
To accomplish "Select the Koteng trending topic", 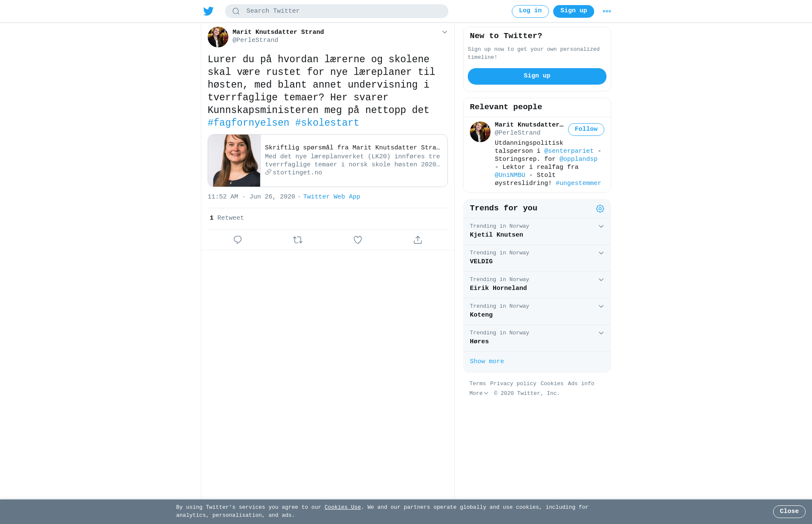I will (x=537, y=312).
